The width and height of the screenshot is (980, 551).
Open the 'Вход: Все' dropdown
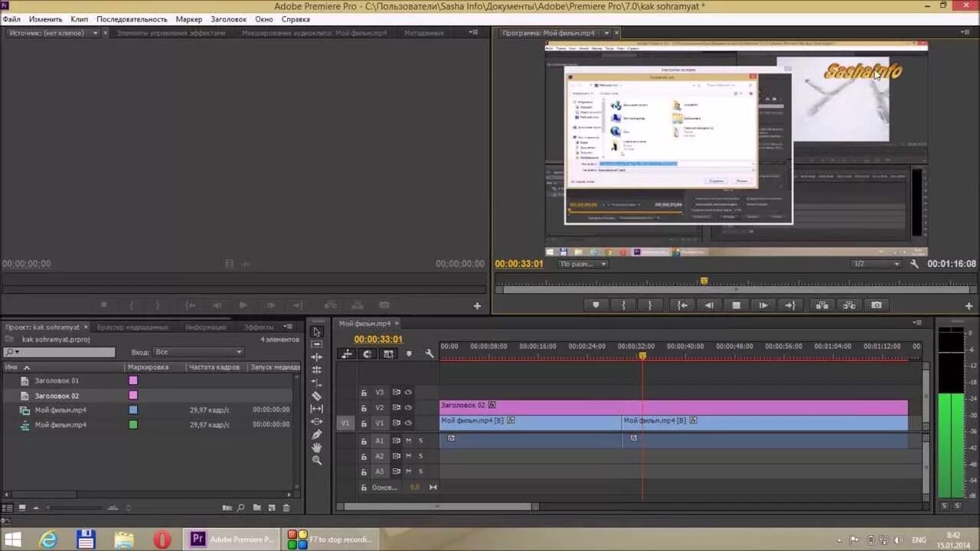198,352
